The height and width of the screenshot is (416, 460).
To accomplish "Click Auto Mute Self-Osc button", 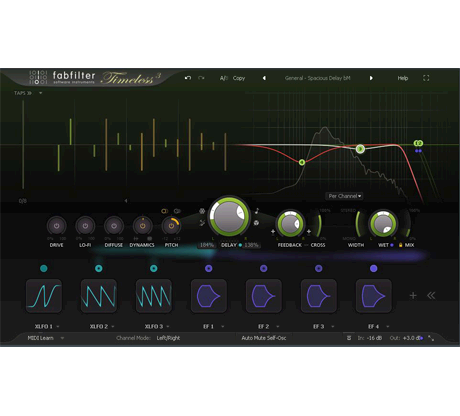I will click(264, 338).
